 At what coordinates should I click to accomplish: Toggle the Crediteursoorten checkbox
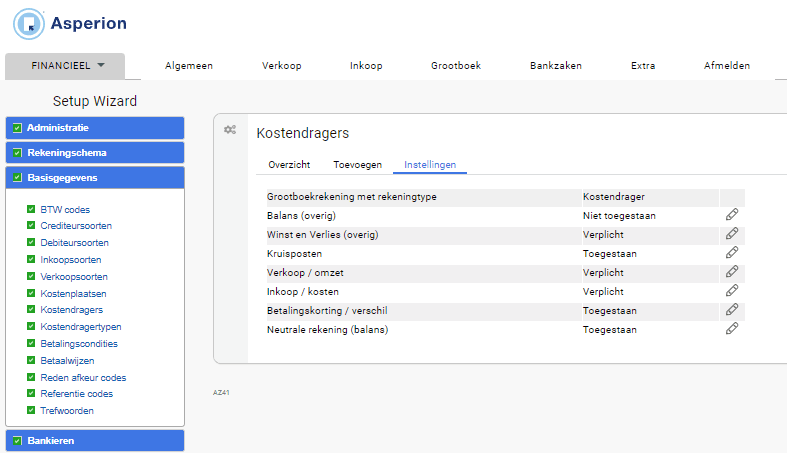pos(31,226)
